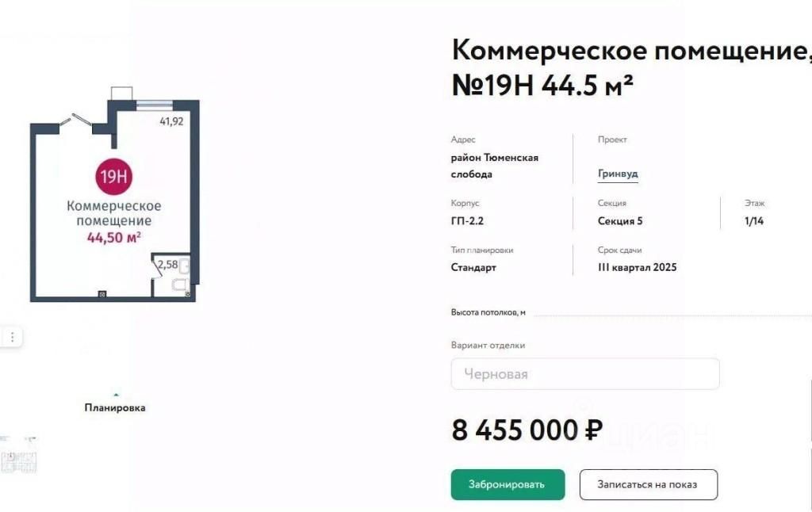812x512 pixels.
Task: Click the Записаться на показ button
Action: (x=649, y=484)
